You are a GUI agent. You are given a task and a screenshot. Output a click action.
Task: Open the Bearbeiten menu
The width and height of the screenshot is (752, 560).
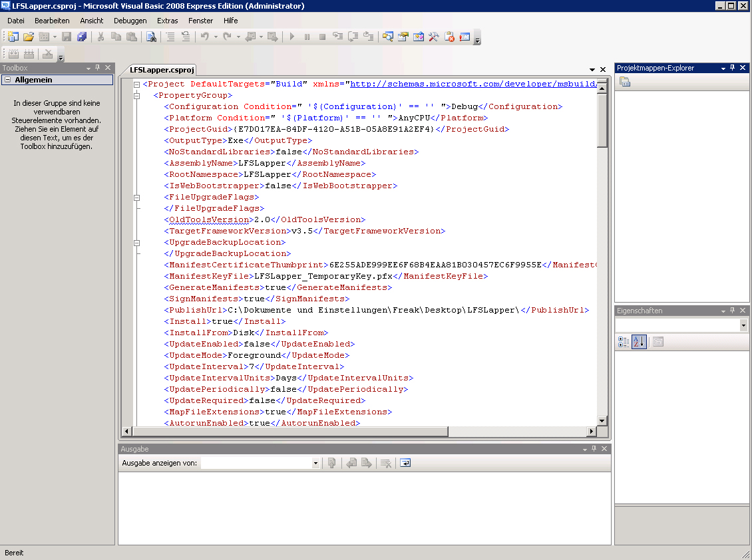pyautogui.click(x=52, y=21)
